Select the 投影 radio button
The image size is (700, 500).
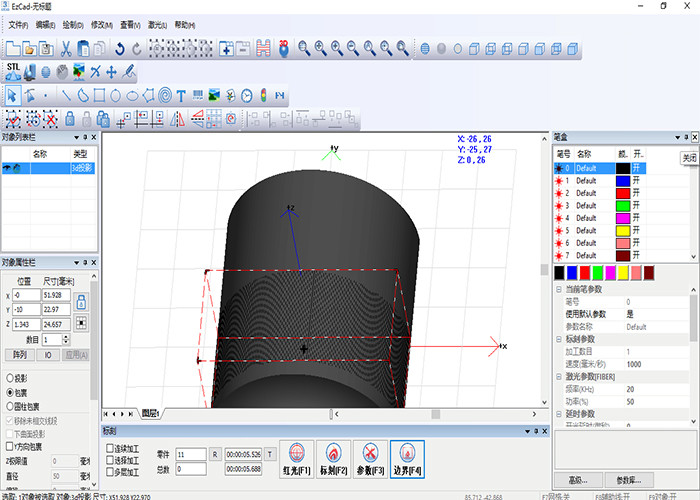[x=10, y=379]
